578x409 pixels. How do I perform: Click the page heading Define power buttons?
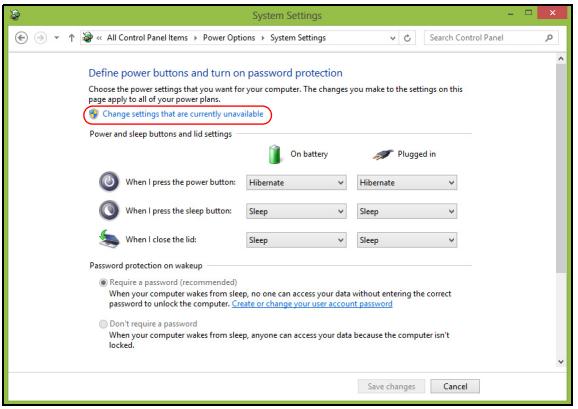215,73
